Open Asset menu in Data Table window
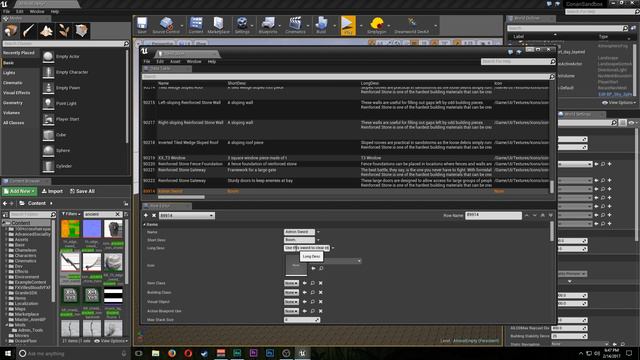This screenshot has height=360, width=640. click(x=175, y=62)
